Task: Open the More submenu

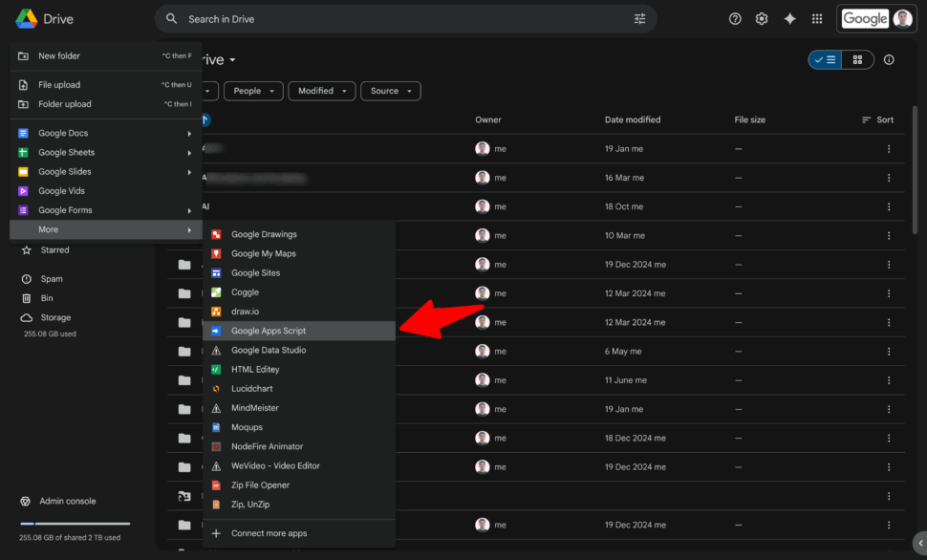Action: pos(48,229)
